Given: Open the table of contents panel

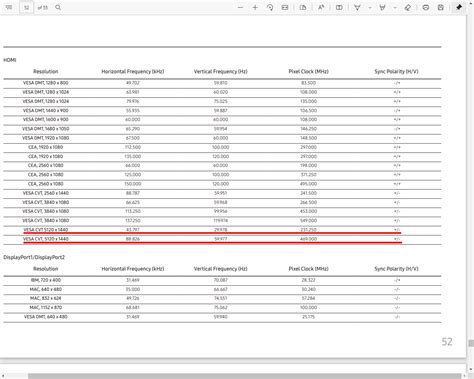Looking at the screenshot, I should 9,7.
